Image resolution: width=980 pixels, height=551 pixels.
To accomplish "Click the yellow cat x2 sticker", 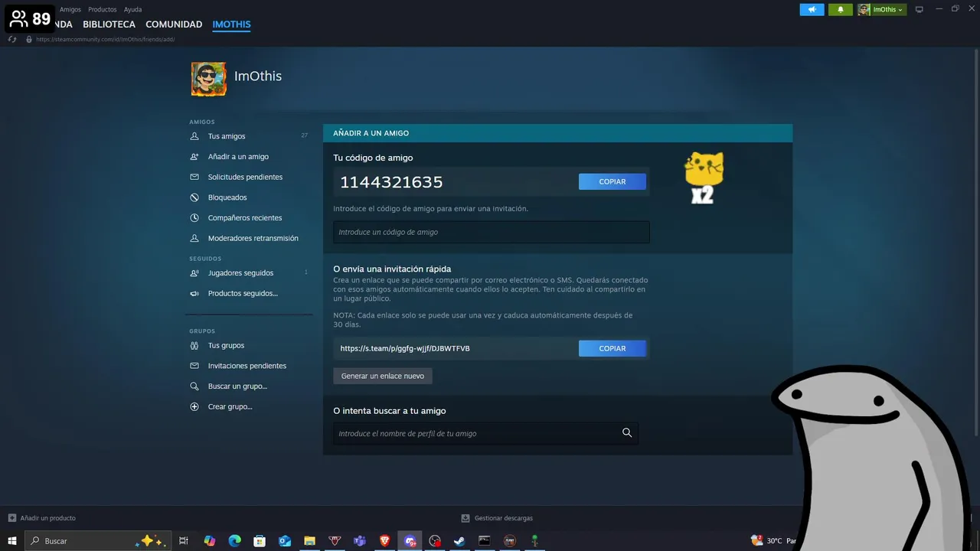I will coord(704,178).
